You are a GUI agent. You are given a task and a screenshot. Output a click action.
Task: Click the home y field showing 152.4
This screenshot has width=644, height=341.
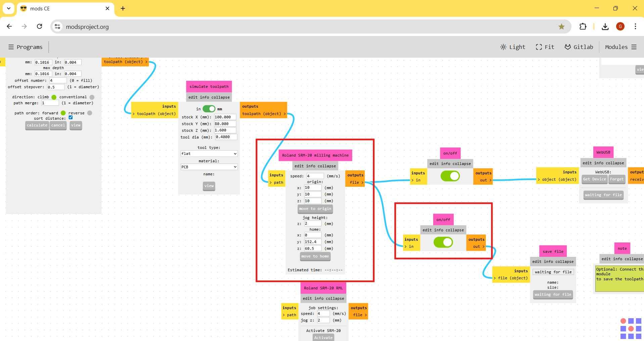click(313, 242)
